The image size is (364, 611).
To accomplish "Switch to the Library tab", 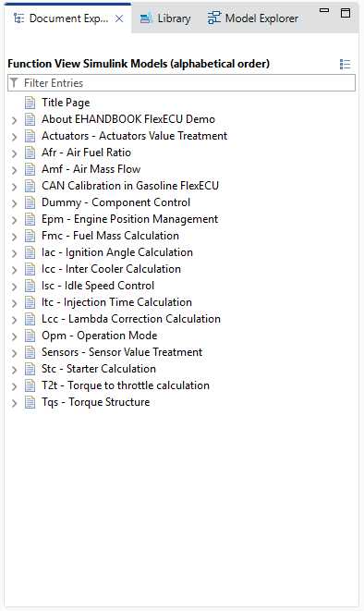I will [x=166, y=18].
